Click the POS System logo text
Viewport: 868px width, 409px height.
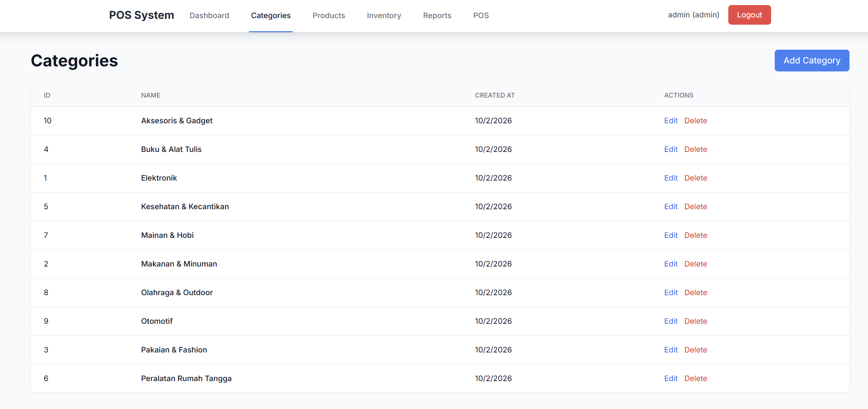[x=142, y=15]
